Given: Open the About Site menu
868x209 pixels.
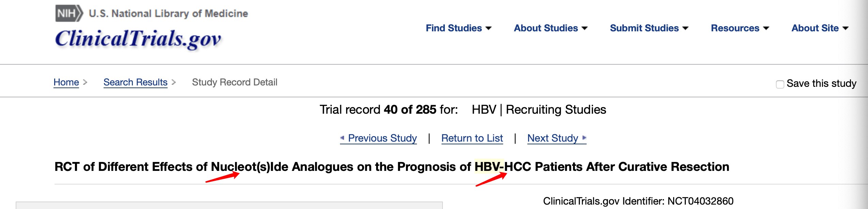Looking at the screenshot, I should pos(820,28).
